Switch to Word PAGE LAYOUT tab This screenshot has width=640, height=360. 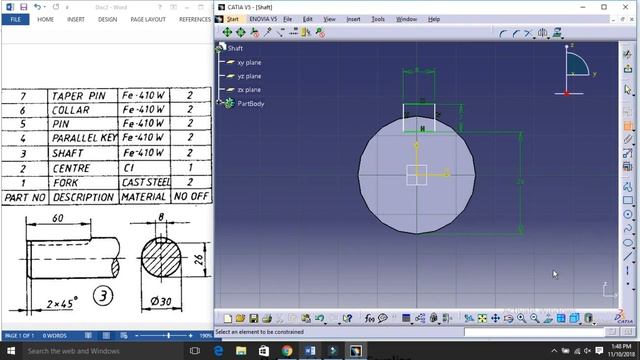click(148, 19)
